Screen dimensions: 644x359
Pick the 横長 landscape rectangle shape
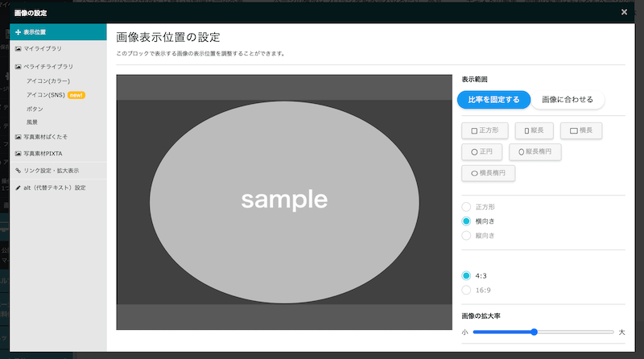(580, 130)
